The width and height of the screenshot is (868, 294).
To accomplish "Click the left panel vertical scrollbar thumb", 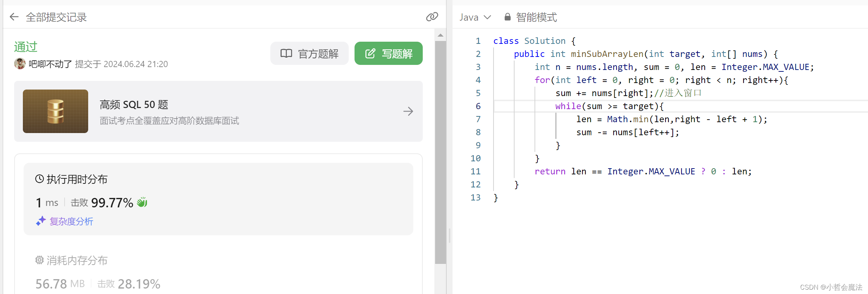I will click(441, 152).
